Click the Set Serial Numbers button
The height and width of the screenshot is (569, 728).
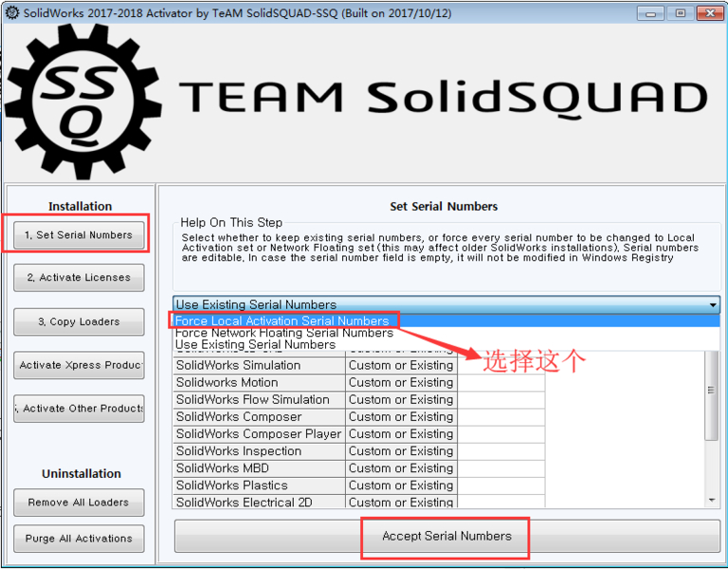79,235
